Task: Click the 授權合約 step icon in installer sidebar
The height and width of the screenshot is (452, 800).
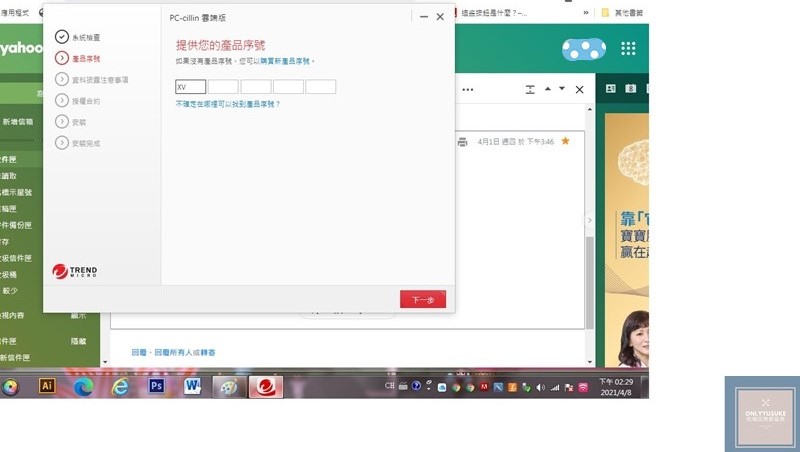Action: tap(62, 101)
